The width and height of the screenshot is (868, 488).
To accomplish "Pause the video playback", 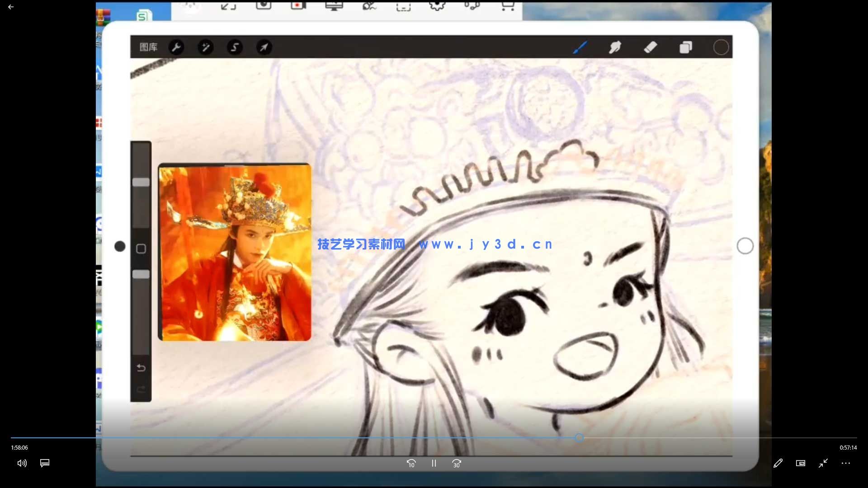I will pyautogui.click(x=434, y=463).
